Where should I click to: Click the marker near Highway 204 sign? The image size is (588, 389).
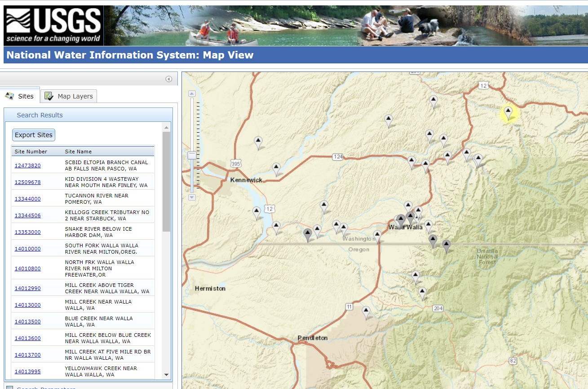422,293
